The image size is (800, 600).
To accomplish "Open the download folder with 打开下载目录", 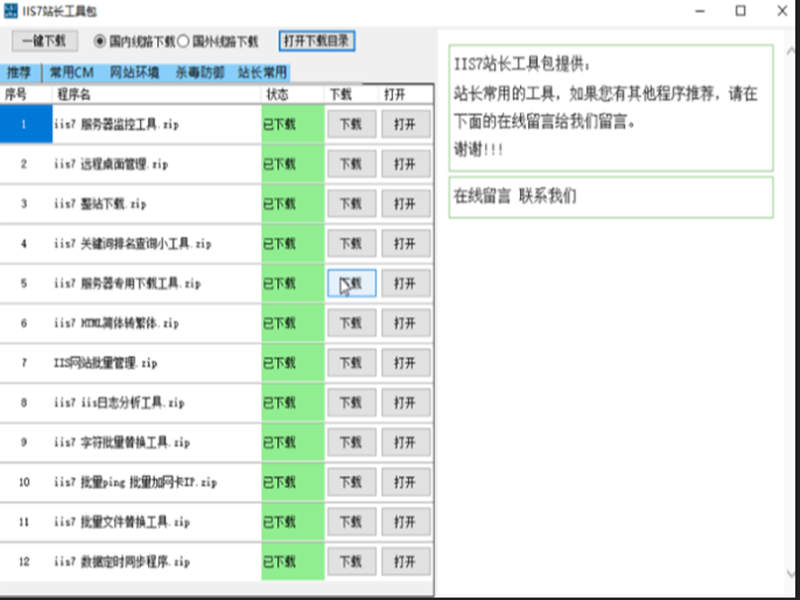I will click(317, 41).
